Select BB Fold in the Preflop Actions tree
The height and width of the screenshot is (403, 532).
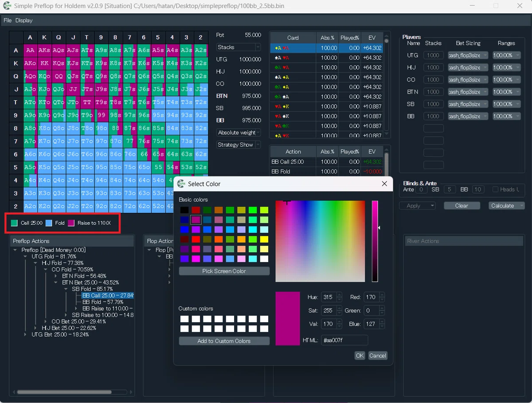(103, 302)
